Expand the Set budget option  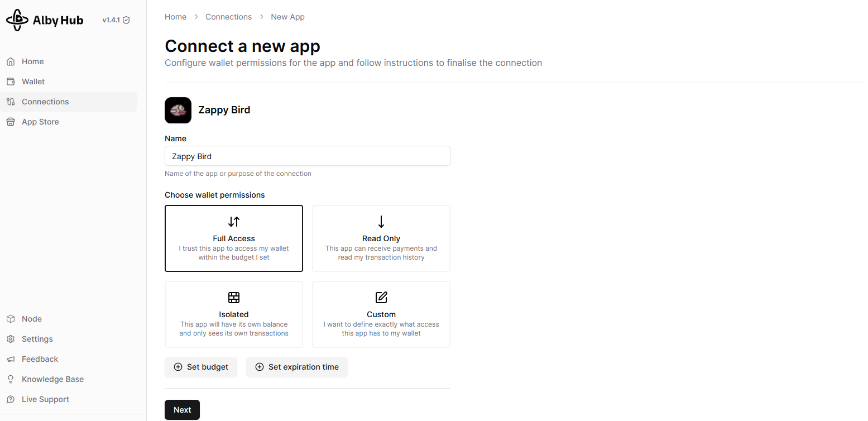tap(201, 367)
